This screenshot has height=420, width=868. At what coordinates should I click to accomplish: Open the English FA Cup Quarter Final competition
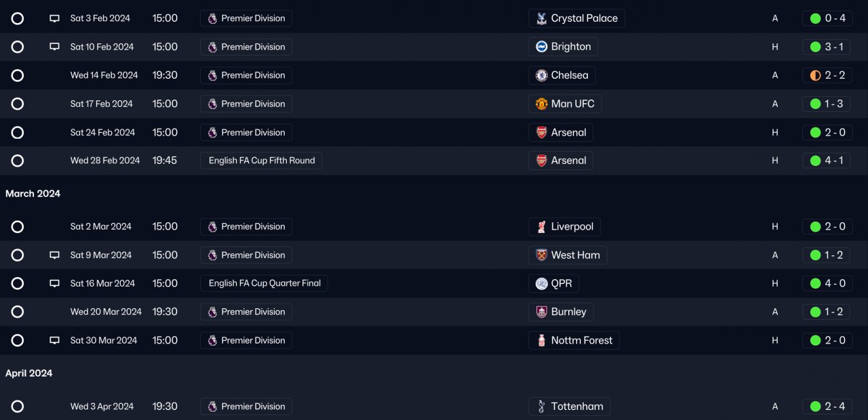coord(264,283)
